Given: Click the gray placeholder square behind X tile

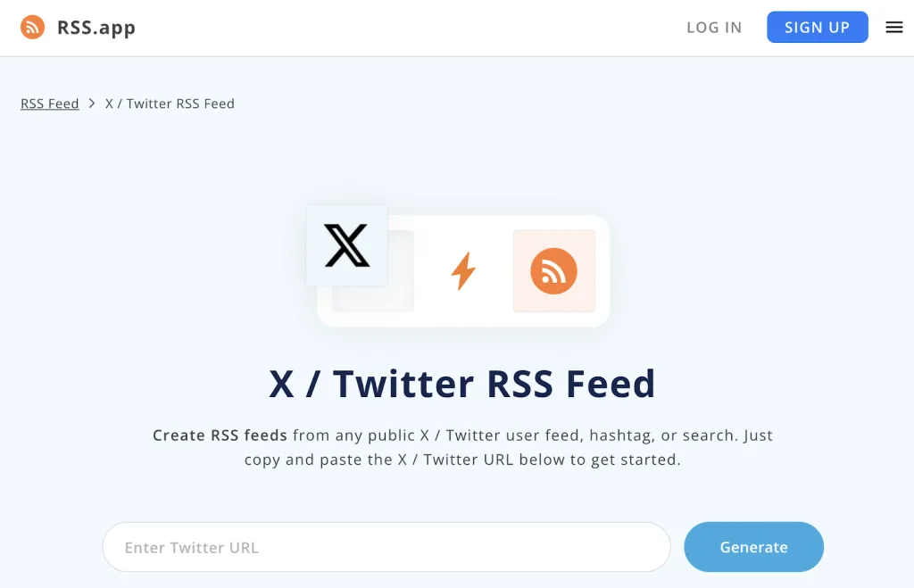Looking at the screenshot, I should pos(401,299).
